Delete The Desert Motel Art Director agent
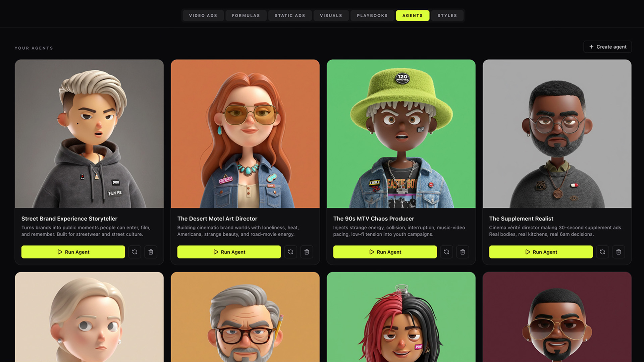Screen dimensions: 644x362 (x=307, y=252)
